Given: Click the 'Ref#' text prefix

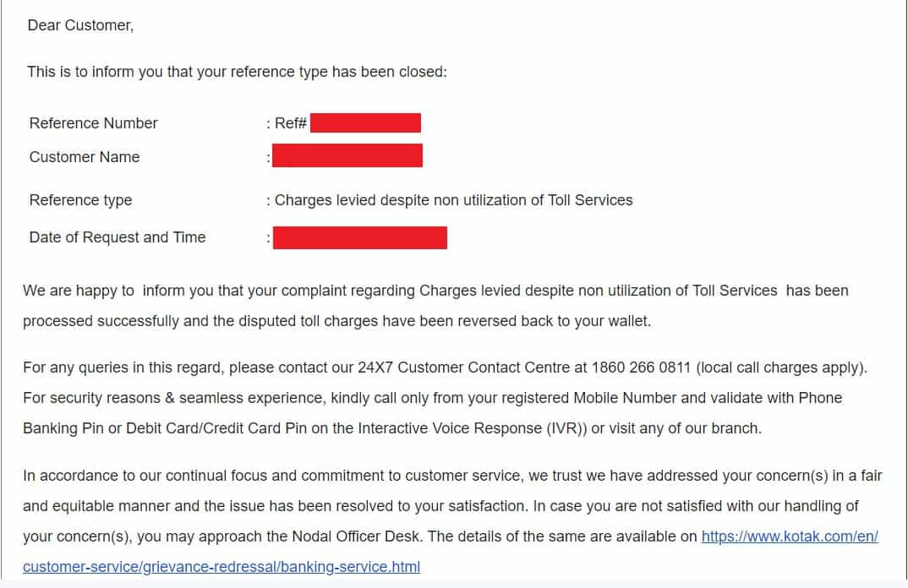Looking at the screenshot, I should pyautogui.click(x=291, y=123).
